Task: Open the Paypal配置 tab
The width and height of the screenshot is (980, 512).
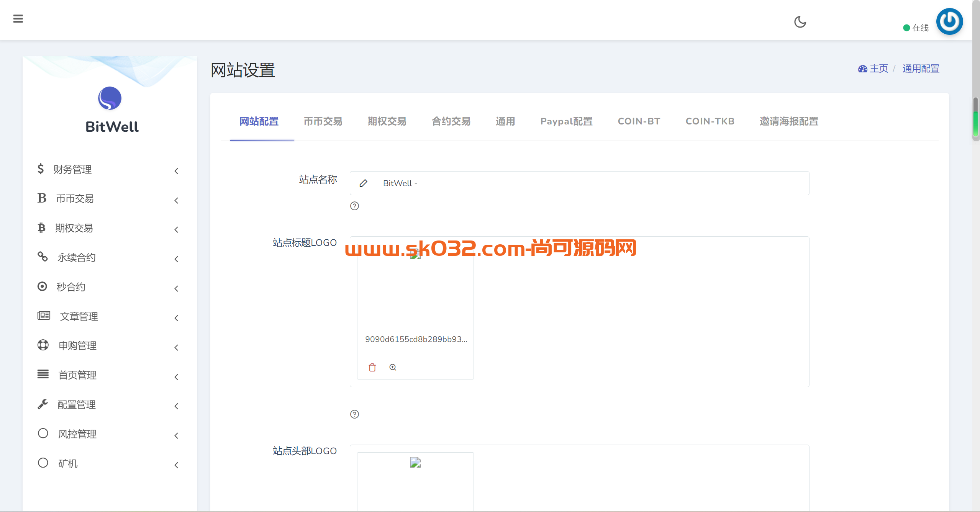Action: coord(566,121)
